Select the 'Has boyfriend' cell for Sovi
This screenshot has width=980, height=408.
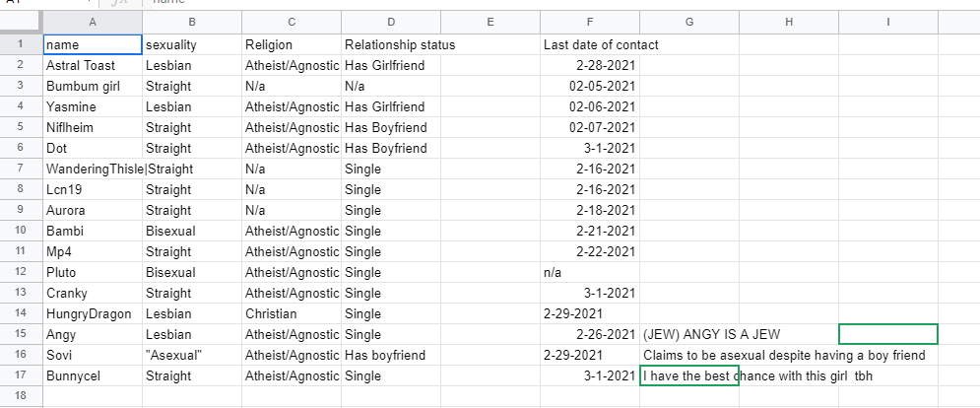click(391, 355)
